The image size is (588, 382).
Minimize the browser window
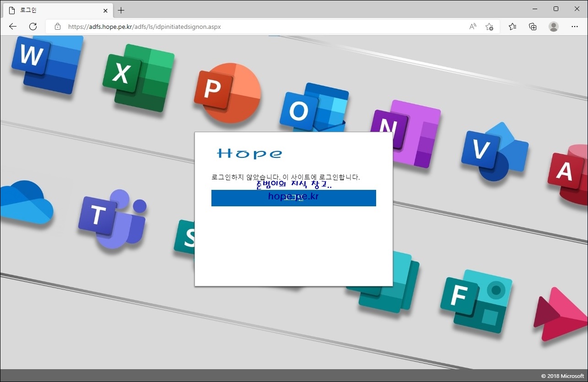[x=535, y=9]
